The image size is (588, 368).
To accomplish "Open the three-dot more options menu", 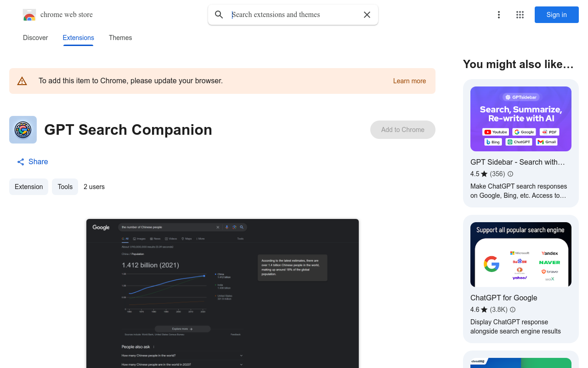I will click(x=499, y=15).
